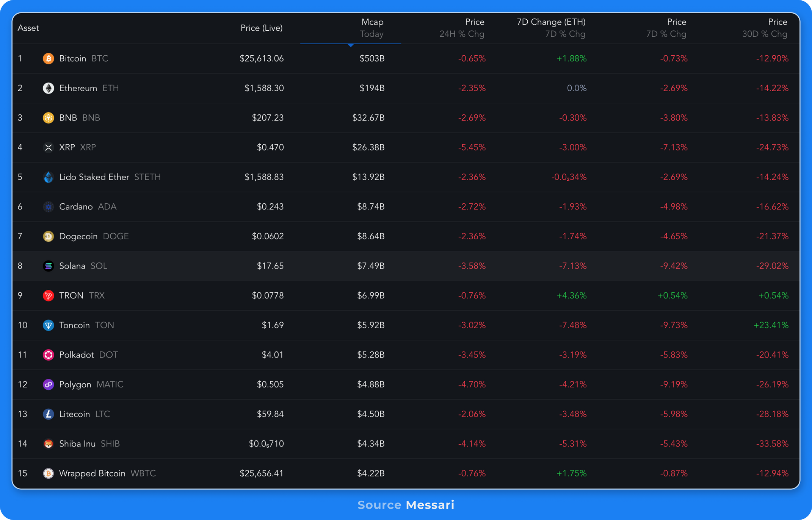
Task: Click BNB's market cap $32.67B
Action: (368, 118)
